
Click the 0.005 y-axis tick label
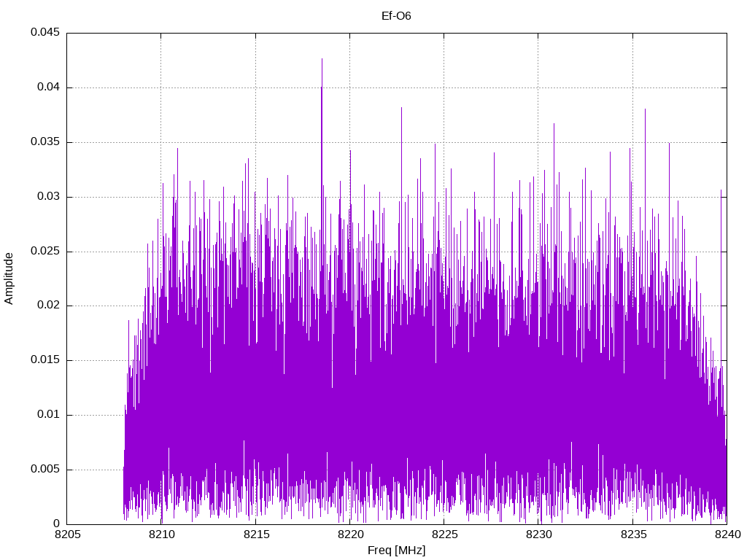(45, 469)
